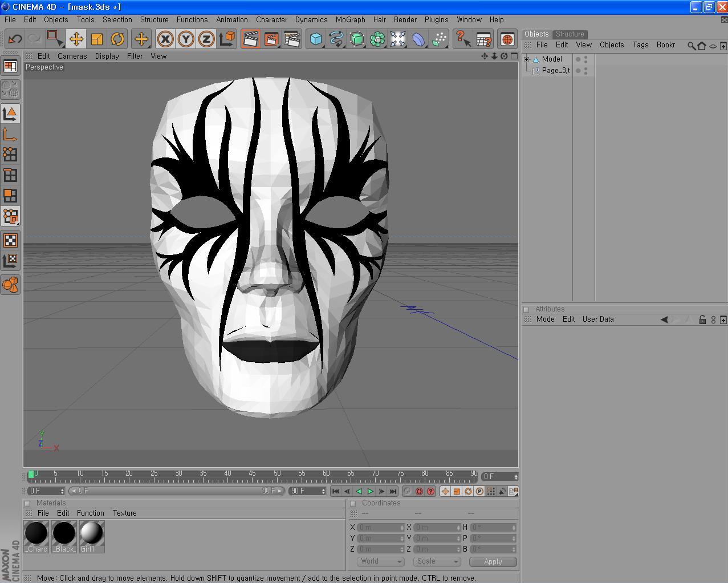This screenshot has width=728, height=583.
Task: Toggle parameter keyframe recording P icon
Action: pyautogui.click(x=479, y=491)
